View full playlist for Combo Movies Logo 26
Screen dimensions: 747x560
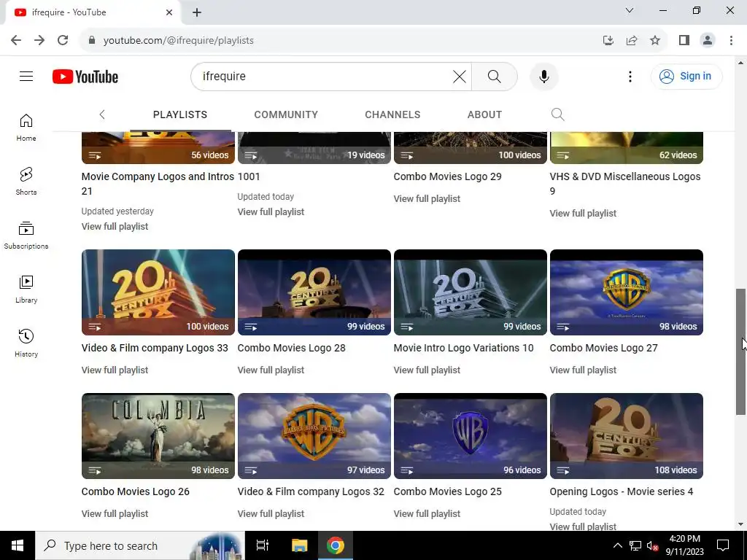click(115, 514)
